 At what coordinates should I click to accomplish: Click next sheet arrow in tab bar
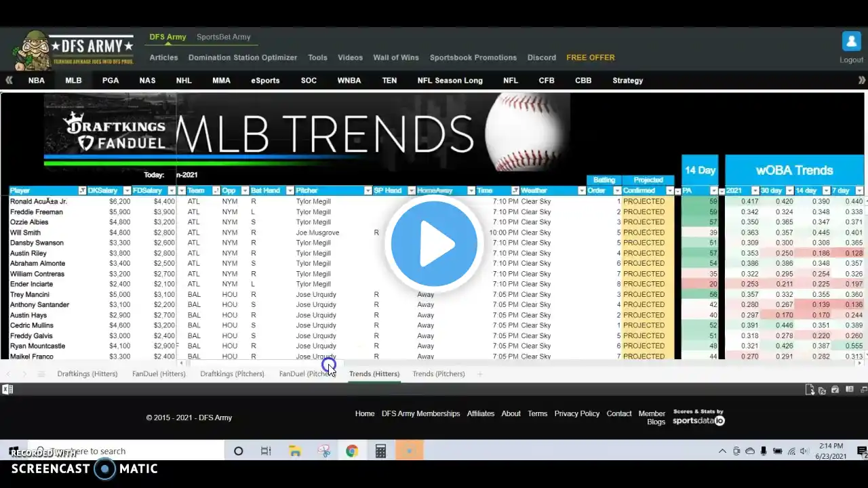coord(24,374)
